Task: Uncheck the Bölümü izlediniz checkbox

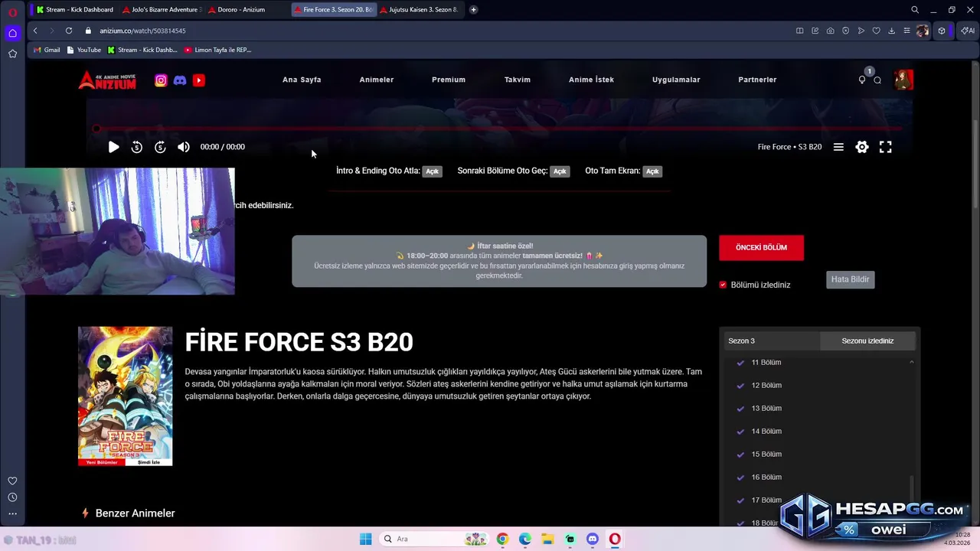Action: click(723, 285)
